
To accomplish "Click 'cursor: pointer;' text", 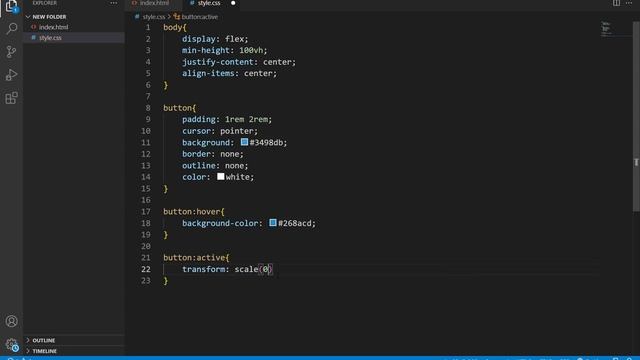I will 220,131.
